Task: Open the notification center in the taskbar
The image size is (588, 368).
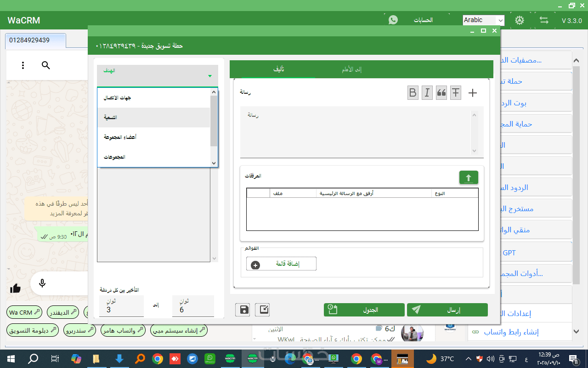Action: coord(573,359)
